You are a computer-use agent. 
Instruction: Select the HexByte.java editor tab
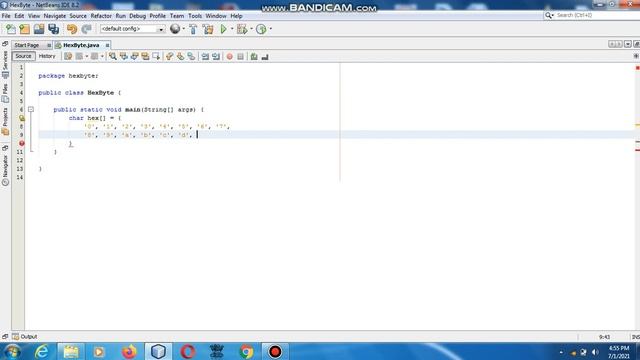pos(81,45)
